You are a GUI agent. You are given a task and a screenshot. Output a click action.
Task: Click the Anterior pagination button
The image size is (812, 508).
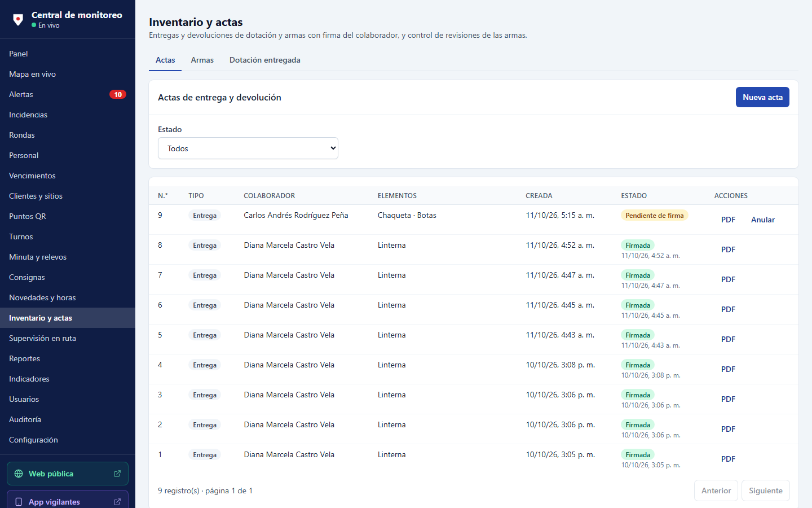point(716,491)
